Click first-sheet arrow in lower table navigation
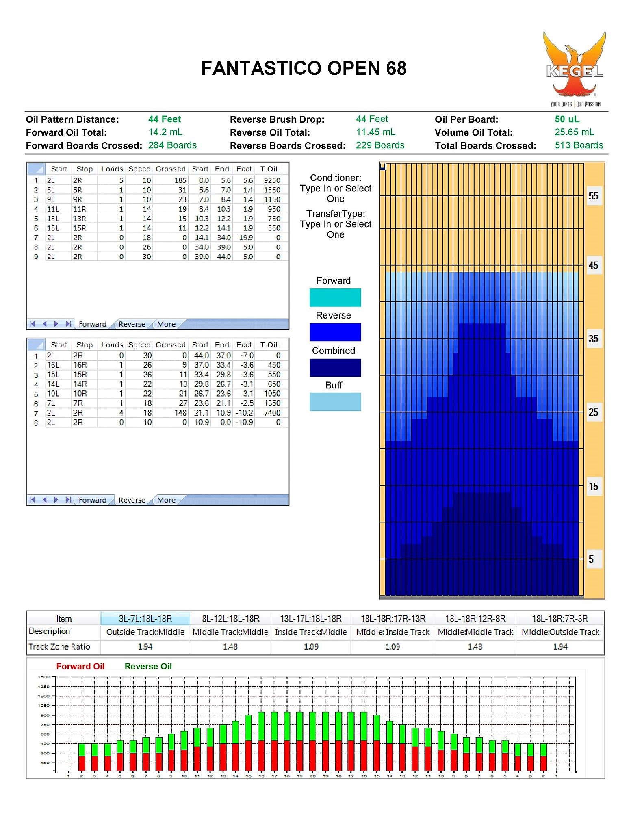The width and height of the screenshot is (644, 832). click(x=33, y=500)
